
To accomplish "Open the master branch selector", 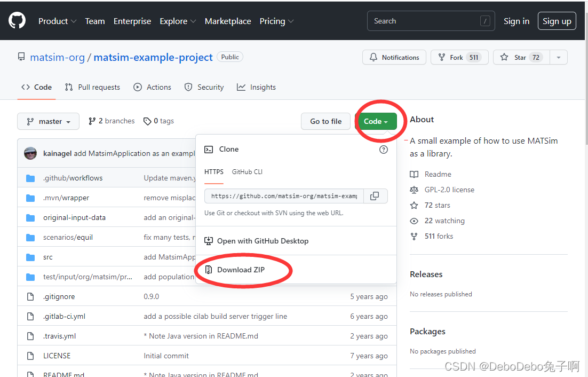I will pos(49,121).
